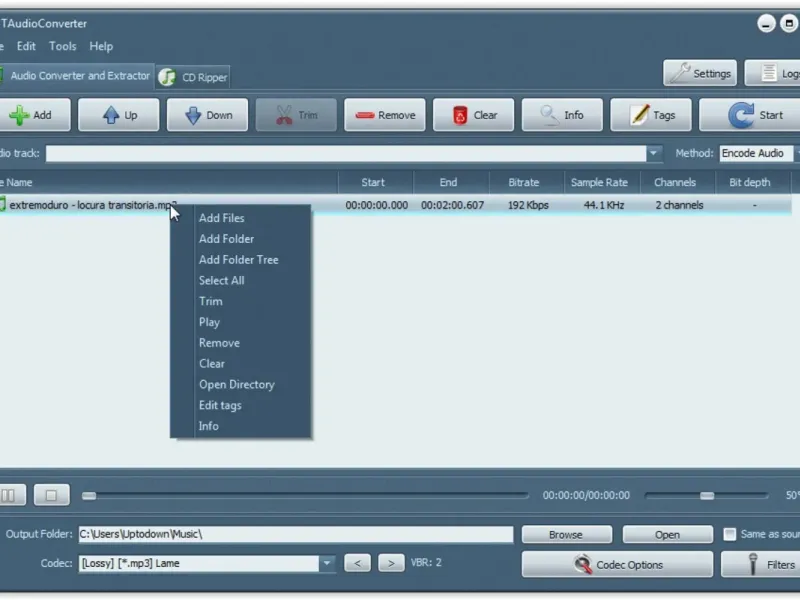The image size is (800, 600).
Task: Click the playback position slider handle
Action: [x=89, y=495]
